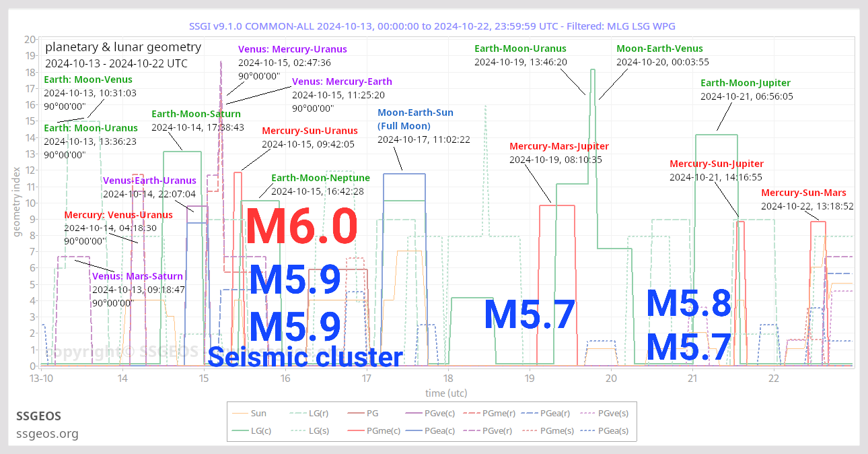
Task: Toggle the PGme(r) series in the legend
Action: coord(472,413)
